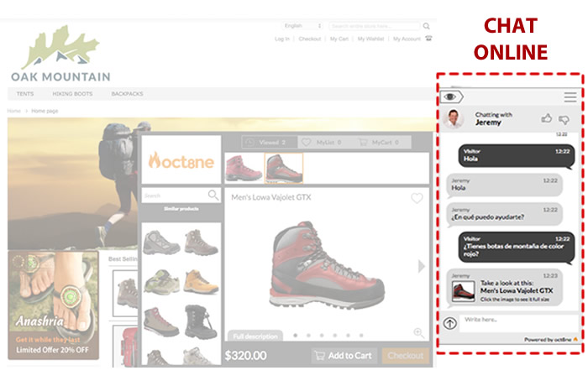Click the eye icon in chat header
Image resolution: width=588 pixels, height=386 pixels.
tap(451, 97)
